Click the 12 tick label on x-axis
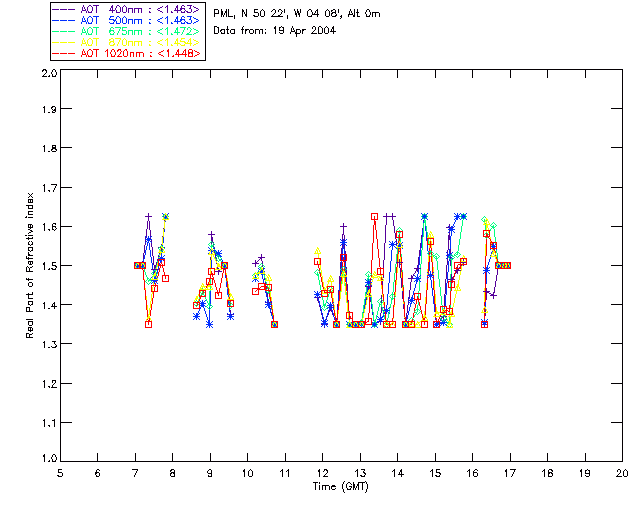Screen dimensions: 640x512 (x=322, y=473)
